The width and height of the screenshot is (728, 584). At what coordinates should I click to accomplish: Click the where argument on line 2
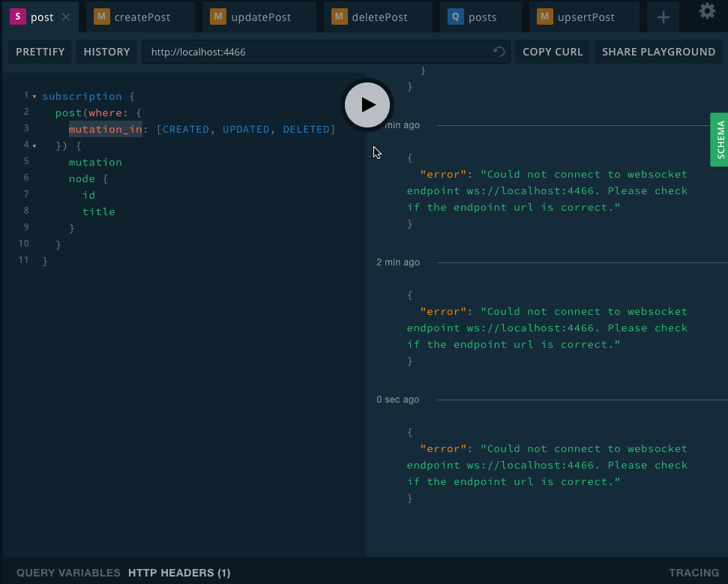[106, 112]
